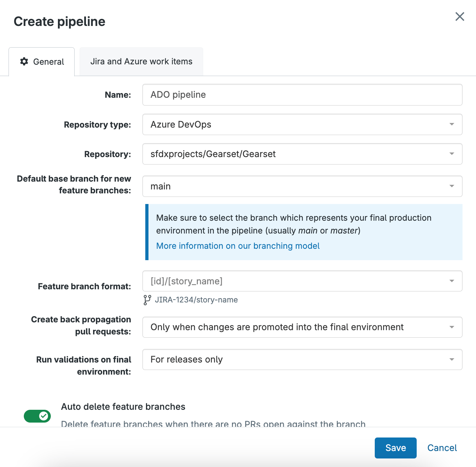The image size is (476, 467).
Task: Click the git branch icon below format field
Action: point(147,300)
